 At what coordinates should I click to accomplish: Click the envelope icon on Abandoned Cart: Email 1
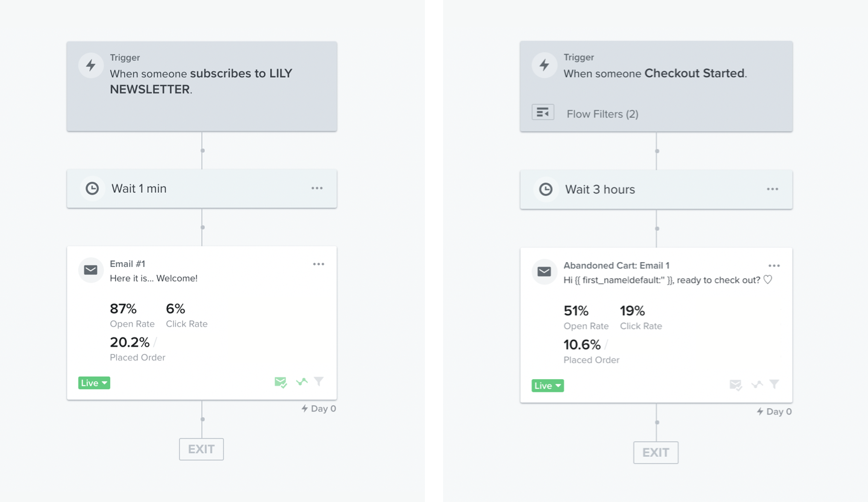[x=544, y=272]
